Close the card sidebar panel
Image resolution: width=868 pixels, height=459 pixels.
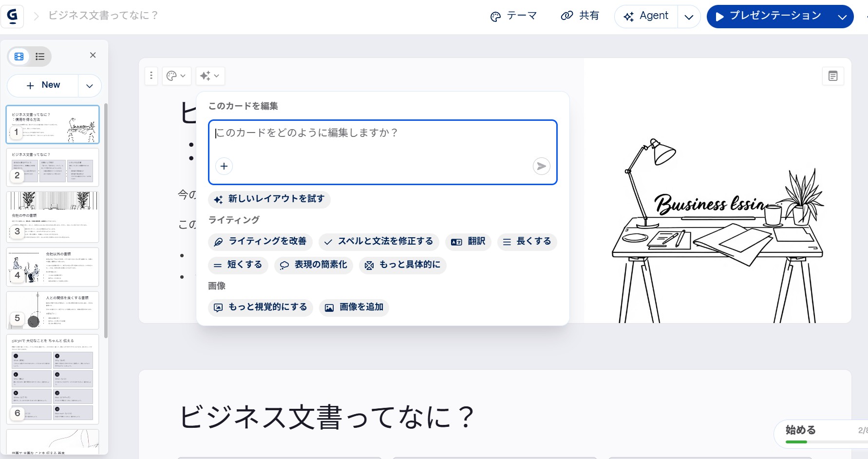(x=93, y=55)
